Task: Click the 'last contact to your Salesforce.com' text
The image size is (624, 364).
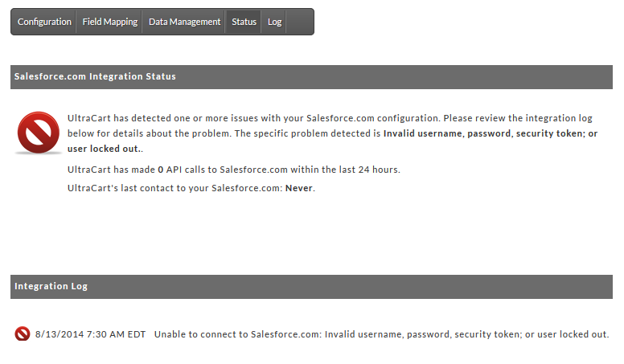Action: click(x=201, y=188)
